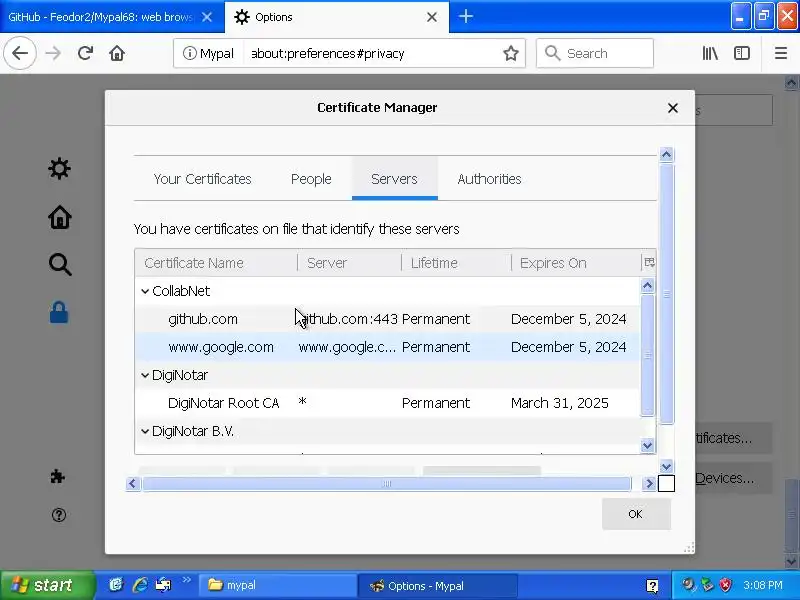The width and height of the screenshot is (800, 600).
Task: Launch Internet Explorer from quick launch
Action: (140, 585)
